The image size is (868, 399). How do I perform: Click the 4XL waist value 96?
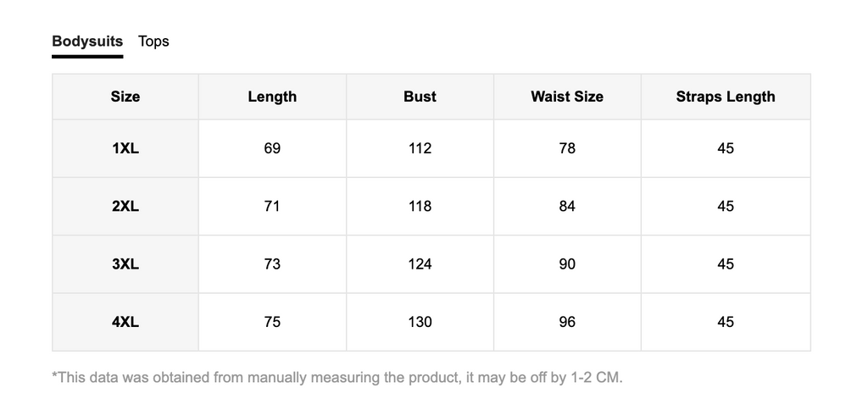pyautogui.click(x=567, y=322)
